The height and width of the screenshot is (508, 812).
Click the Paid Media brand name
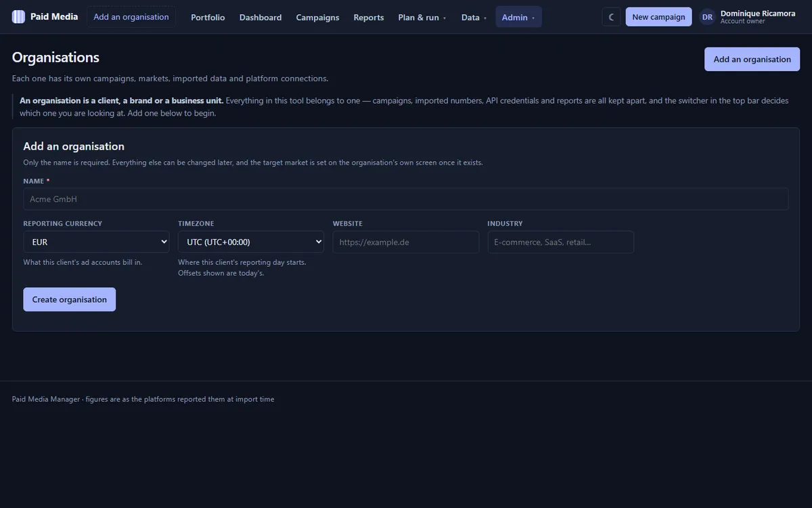[54, 17]
